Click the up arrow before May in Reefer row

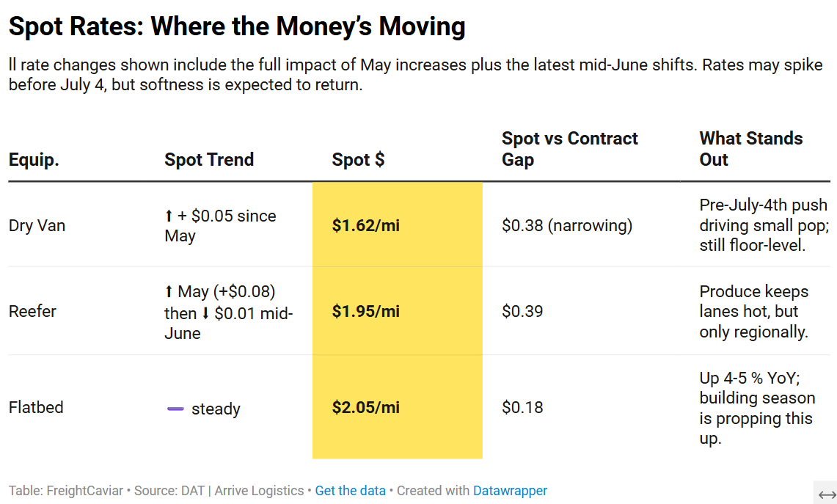[x=169, y=292]
